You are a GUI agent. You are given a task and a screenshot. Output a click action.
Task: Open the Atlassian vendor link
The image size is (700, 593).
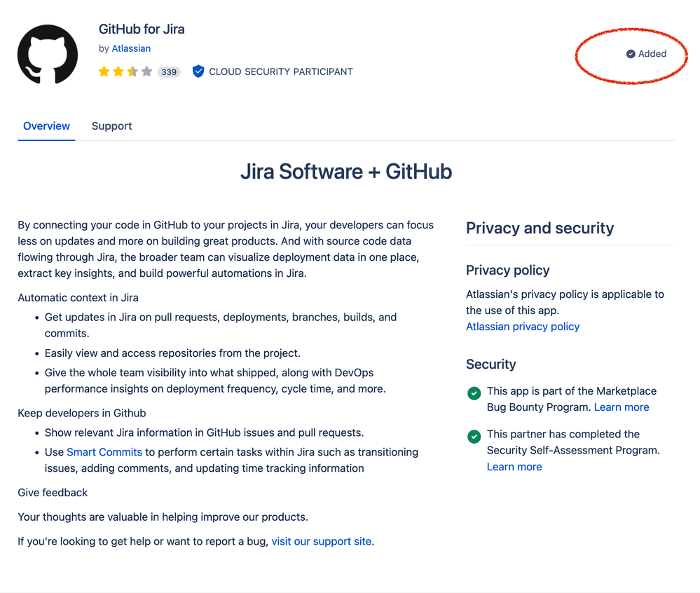[131, 48]
